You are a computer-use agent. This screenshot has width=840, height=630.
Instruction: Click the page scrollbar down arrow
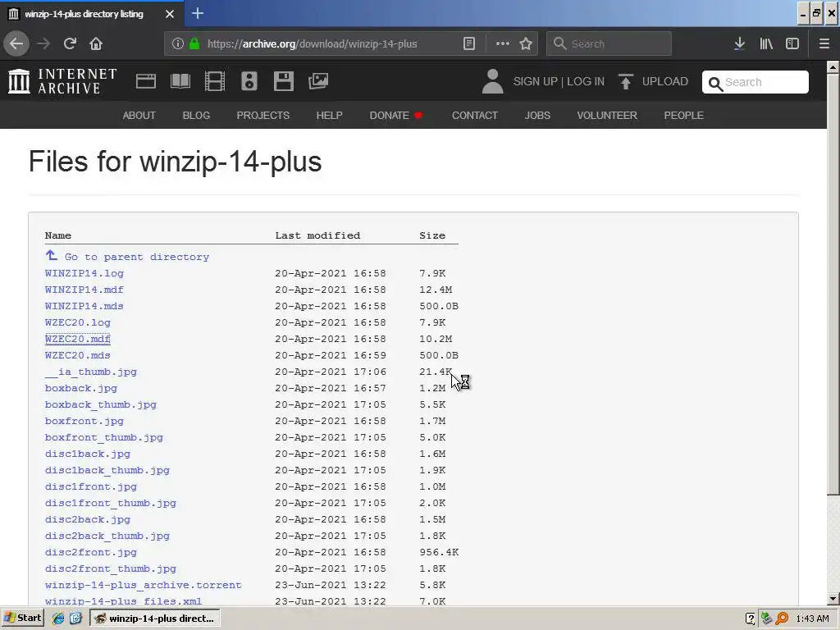coord(833,599)
